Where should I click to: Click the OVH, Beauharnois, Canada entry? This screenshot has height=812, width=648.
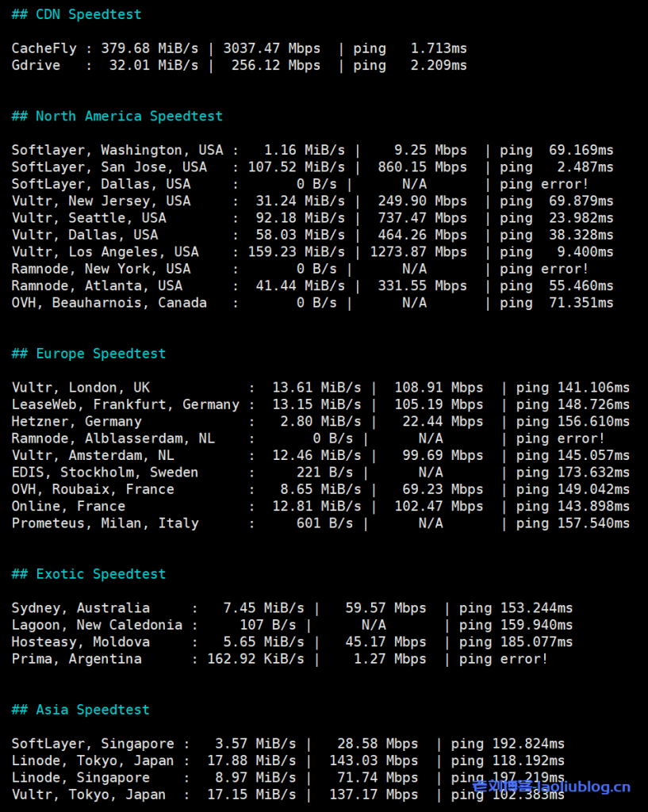pos(109,303)
